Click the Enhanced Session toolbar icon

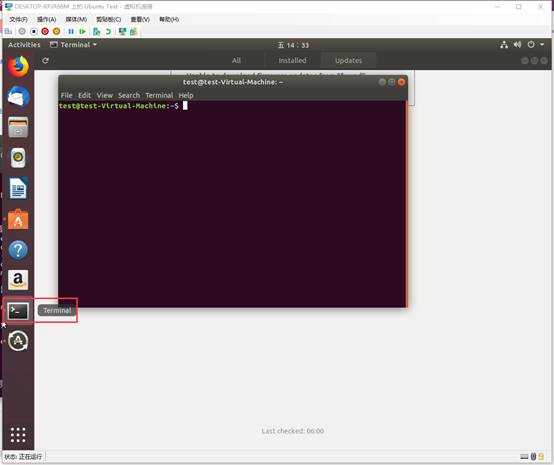[x=122, y=32]
